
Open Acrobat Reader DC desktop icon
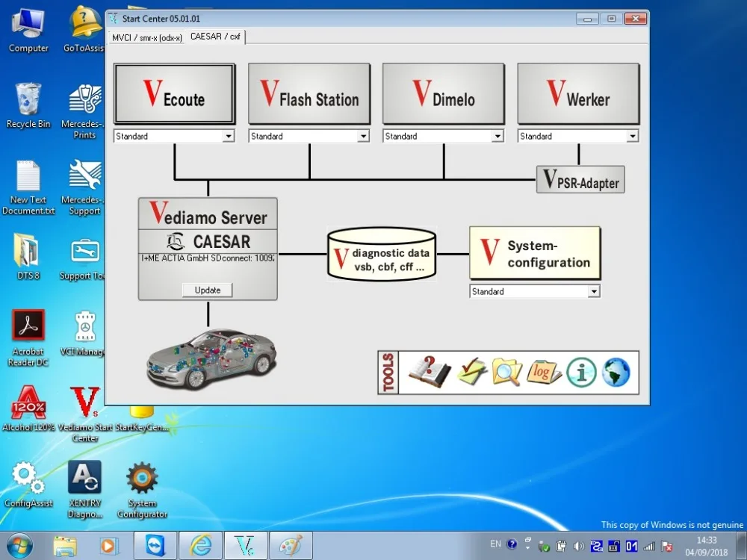coord(28,338)
